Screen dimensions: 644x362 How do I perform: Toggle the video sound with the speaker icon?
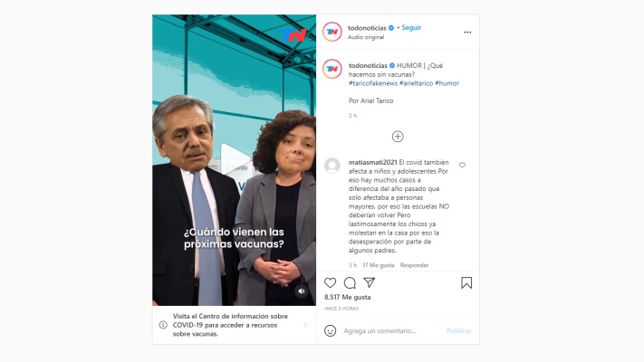click(302, 291)
